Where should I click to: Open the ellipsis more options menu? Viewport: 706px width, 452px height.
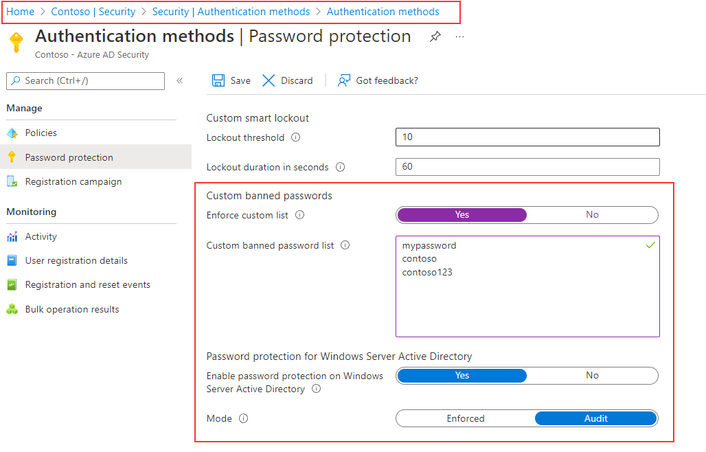[459, 37]
